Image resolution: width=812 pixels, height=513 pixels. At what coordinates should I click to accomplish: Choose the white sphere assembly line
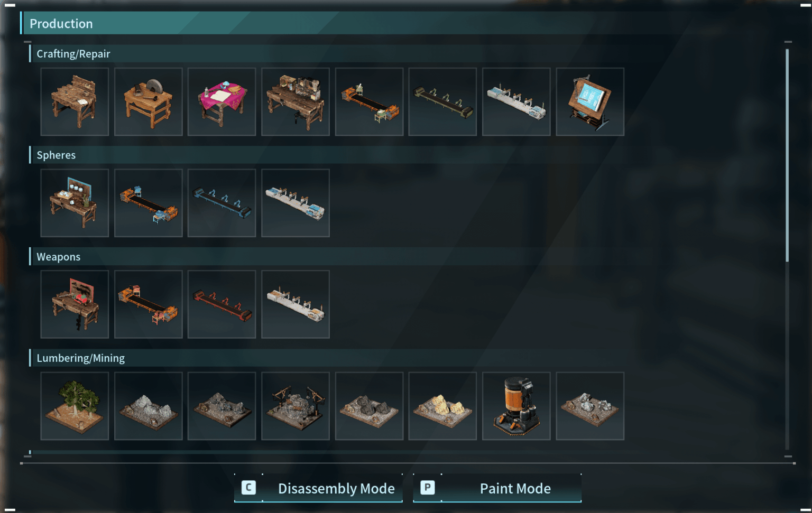(x=296, y=203)
